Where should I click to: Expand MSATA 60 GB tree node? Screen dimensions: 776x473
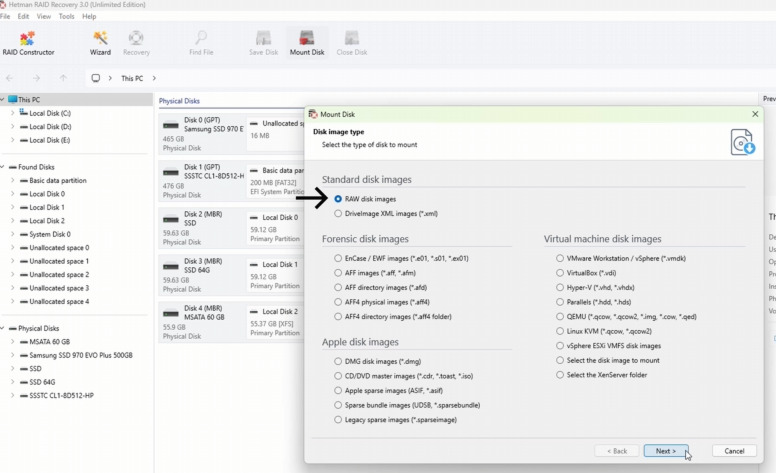(12, 341)
